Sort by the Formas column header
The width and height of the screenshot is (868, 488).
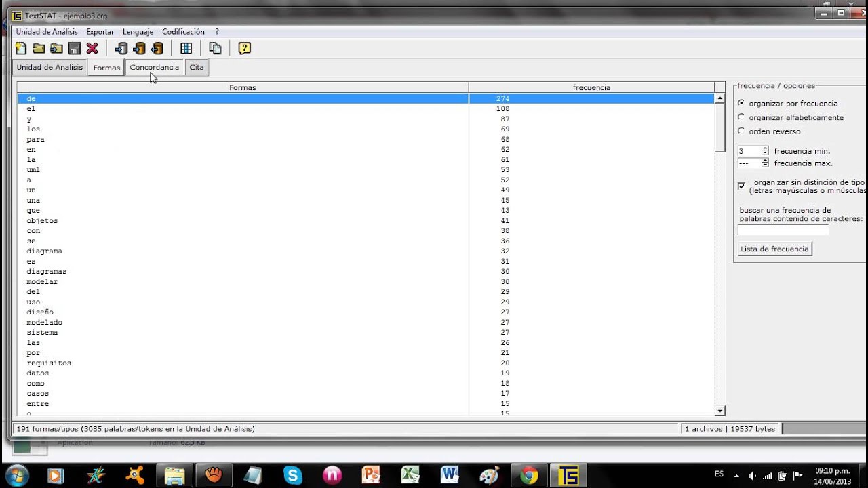tap(242, 87)
